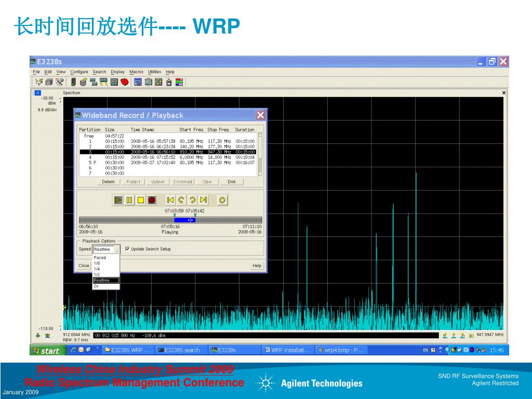Choose Realtime in the speed list
532x399 pixels.
[x=106, y=280]
